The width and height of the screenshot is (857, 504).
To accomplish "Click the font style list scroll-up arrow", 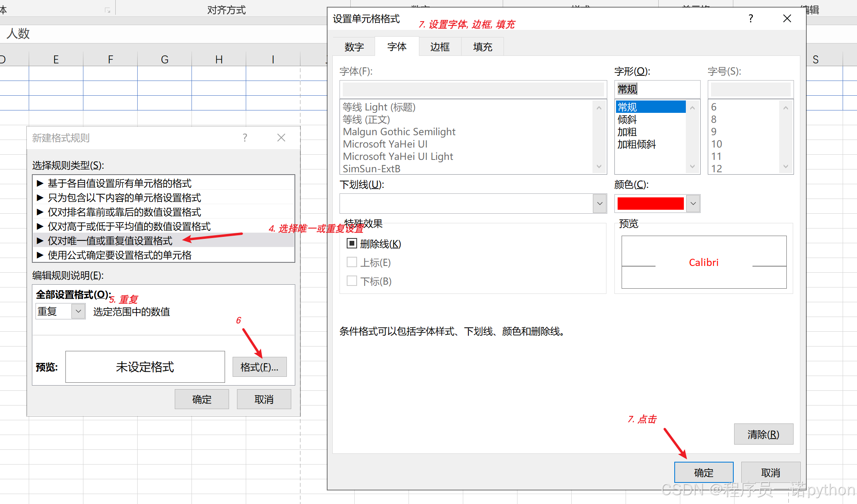I will point(692,108).
